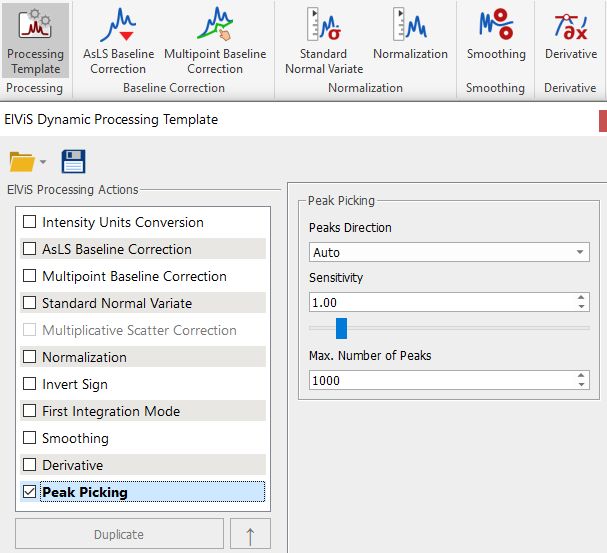607x553 pixels.
Task: Enable AsLS Baseline Correction checkbox in list
Action: [29, 248]
